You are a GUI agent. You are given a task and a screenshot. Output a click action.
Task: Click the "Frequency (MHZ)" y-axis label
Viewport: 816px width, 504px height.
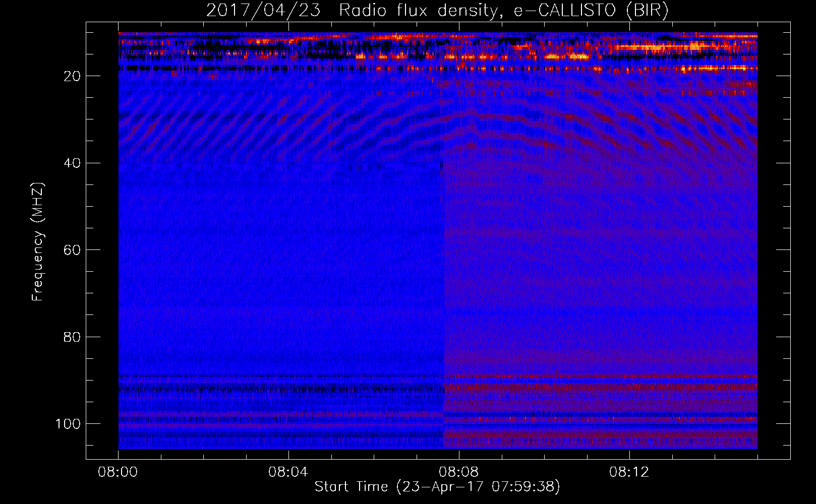click(x=38, y=242)
